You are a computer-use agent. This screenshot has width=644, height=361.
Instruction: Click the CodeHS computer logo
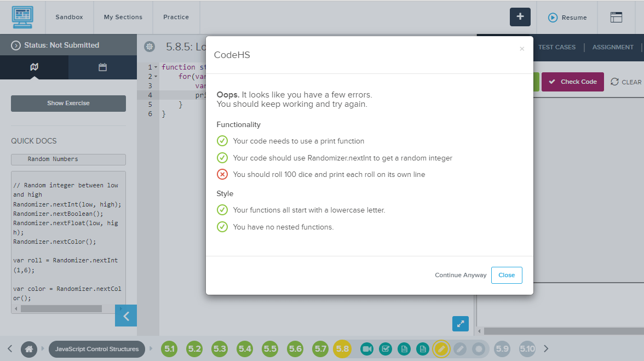point(22,17)
